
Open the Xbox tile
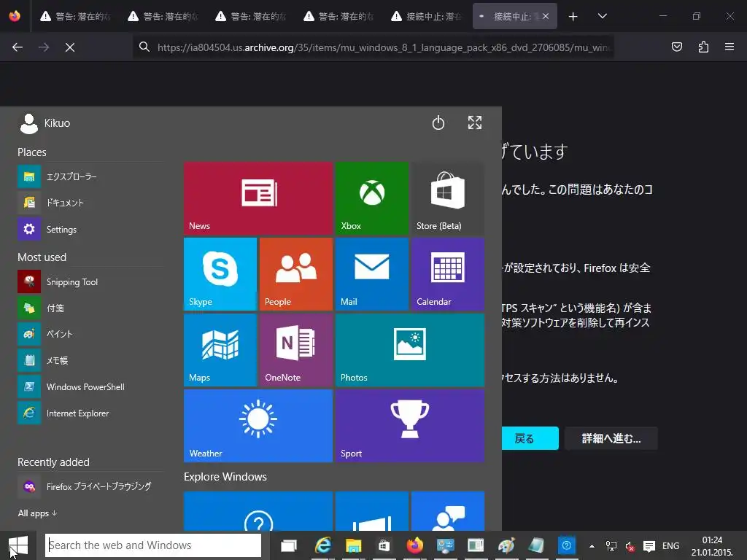tap(371, 198)
